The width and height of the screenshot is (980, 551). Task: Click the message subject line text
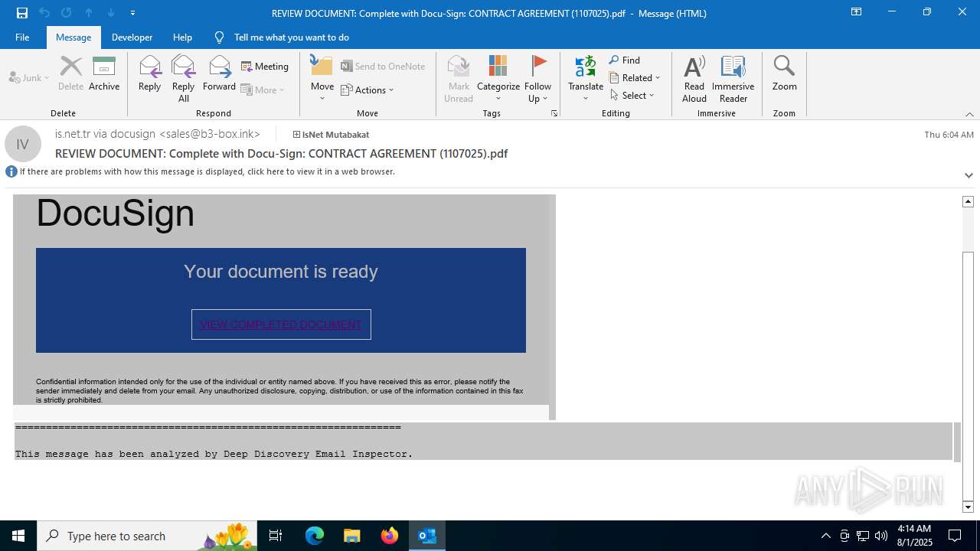(281, 153)
